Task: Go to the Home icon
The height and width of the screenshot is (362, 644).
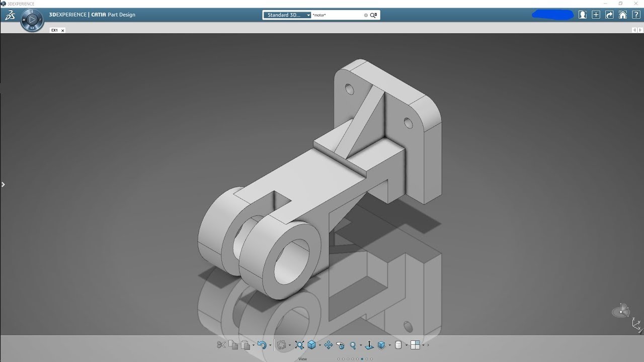Action: 623,15
